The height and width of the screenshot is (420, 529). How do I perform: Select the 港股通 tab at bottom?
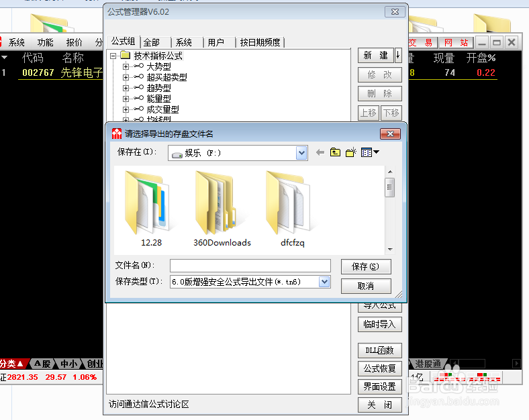[428, 364]
